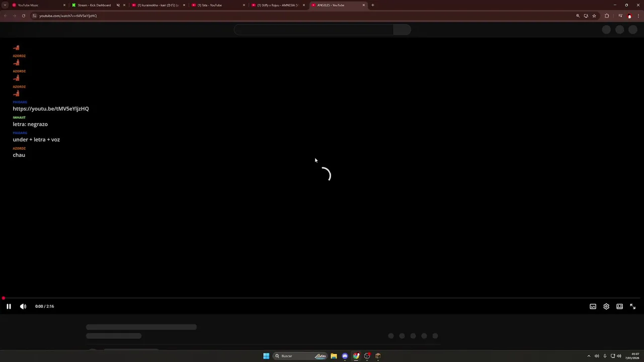Switch the player to theater mode
This screenshot has height=362, width=644.
point(620,306)
